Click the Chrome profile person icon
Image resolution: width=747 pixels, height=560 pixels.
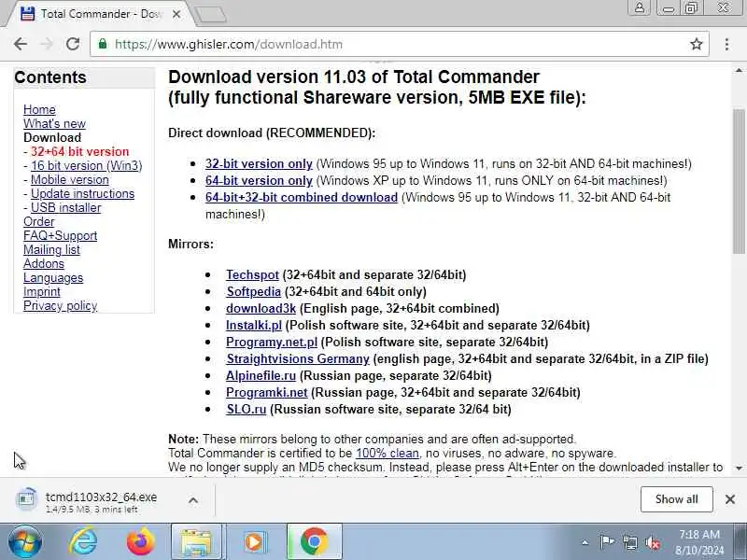tap(640, 7)
